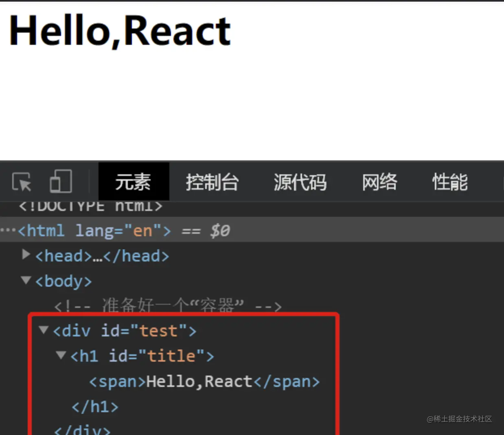Image resolution: width=504 pixels, height=435 pixels.
Task: Switch to the 元素 tab
Action: 134,182
